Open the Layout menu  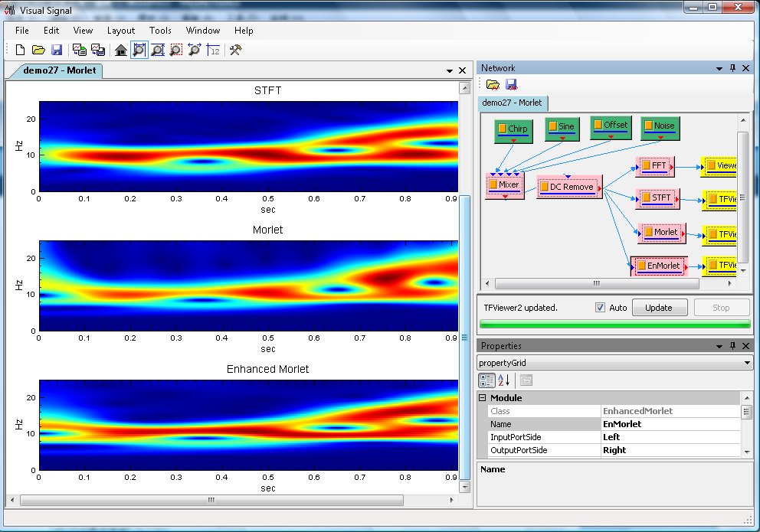[x=121, y=31]
